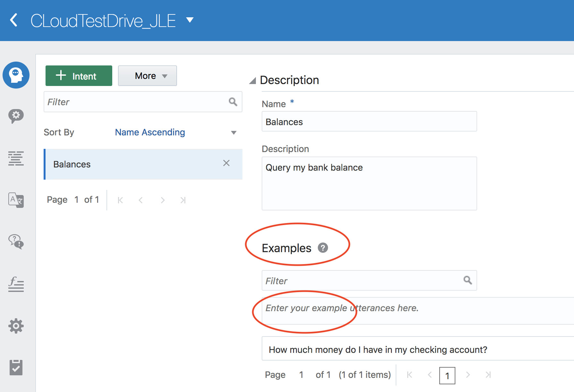Edit the Name field containing Balances

pyautogui.click(x=369, y=121)
